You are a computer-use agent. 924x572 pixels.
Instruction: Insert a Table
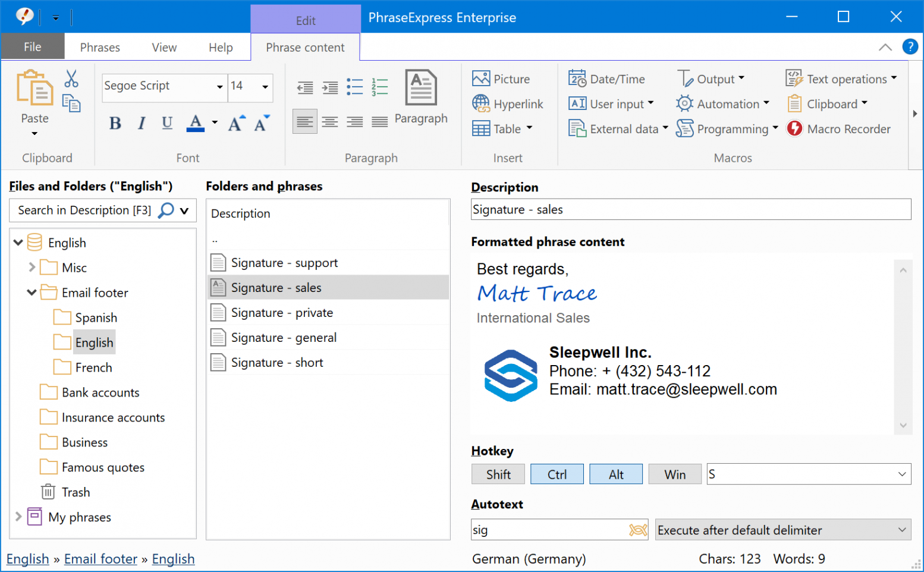[x=501, y=128]
